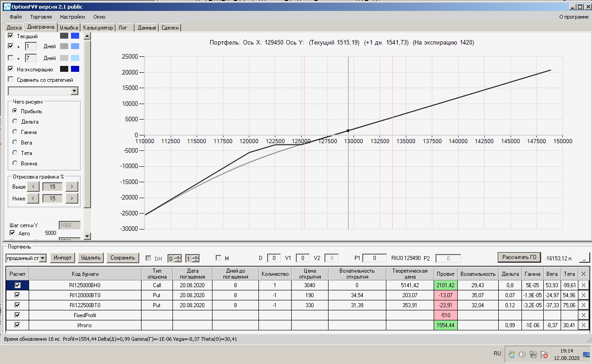Click the 3040 opening price cell

[x=309, y=285]
